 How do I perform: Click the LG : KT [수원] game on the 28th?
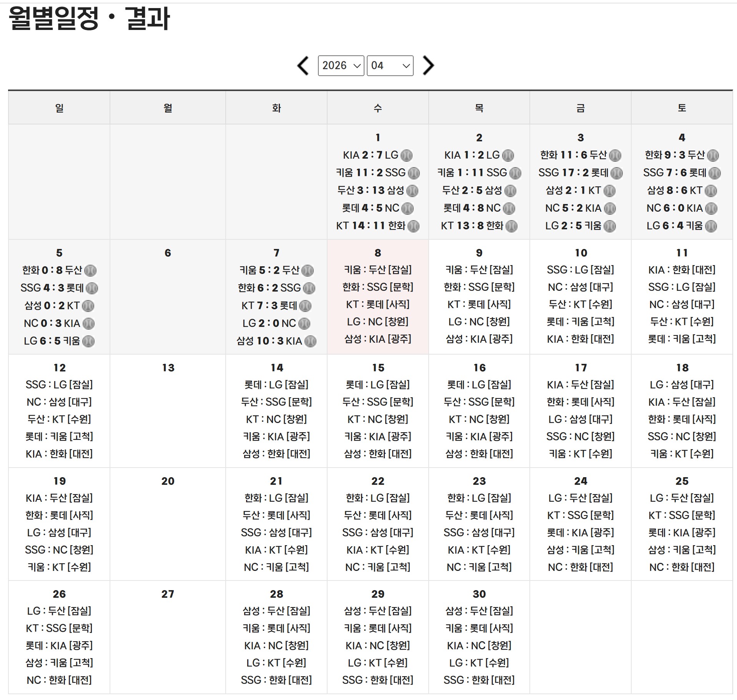[x=276, y=663]
